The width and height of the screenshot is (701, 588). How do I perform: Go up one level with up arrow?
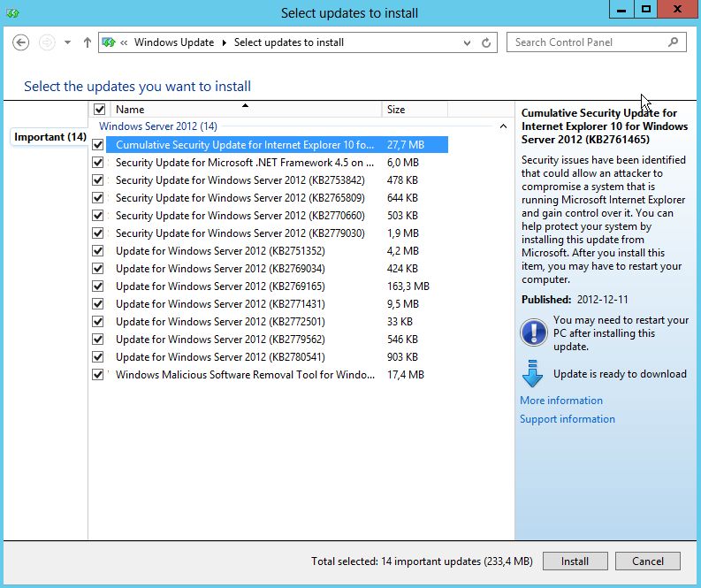[88, 42]
